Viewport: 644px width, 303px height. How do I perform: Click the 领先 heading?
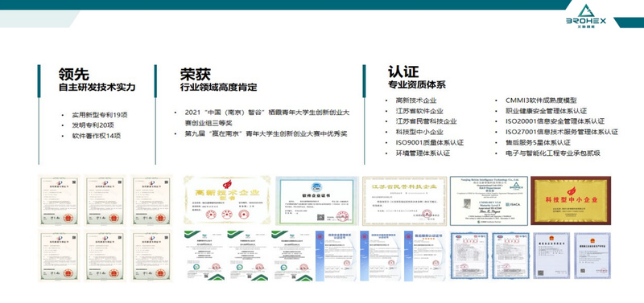[73, 74]
